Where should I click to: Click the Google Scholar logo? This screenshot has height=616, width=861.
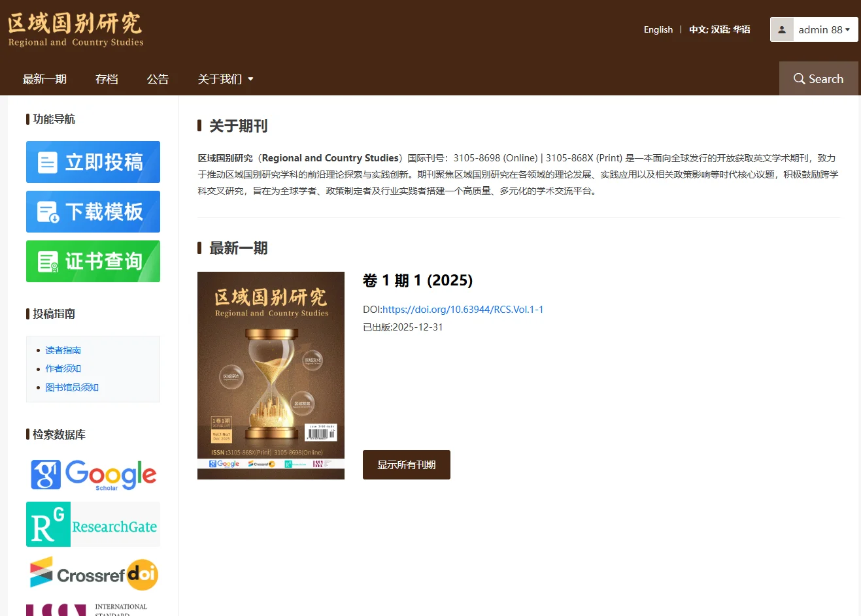[93, 474]
